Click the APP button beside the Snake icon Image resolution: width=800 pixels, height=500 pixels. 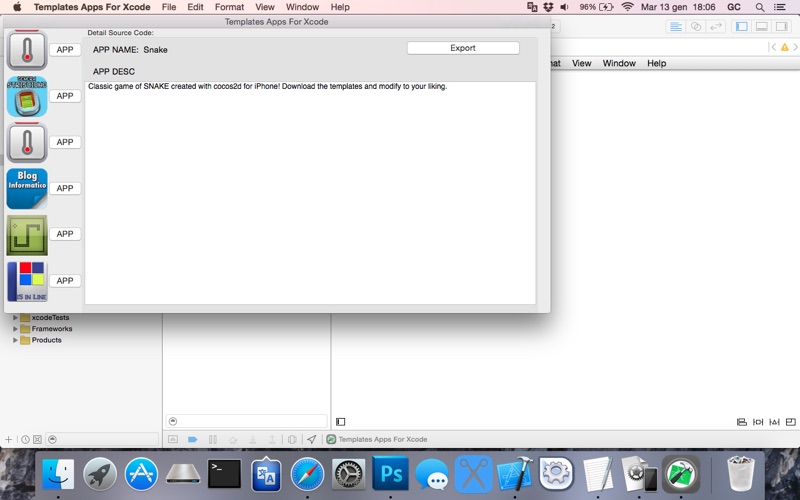(x=65, y=234)
